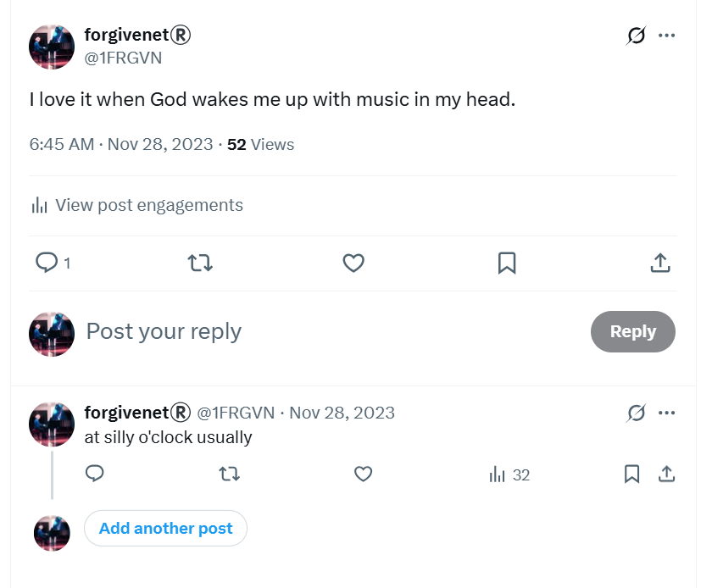Open forgivenet profile avatar at top
This screenshot has height=588, width=712.
[x=52, y=47]
